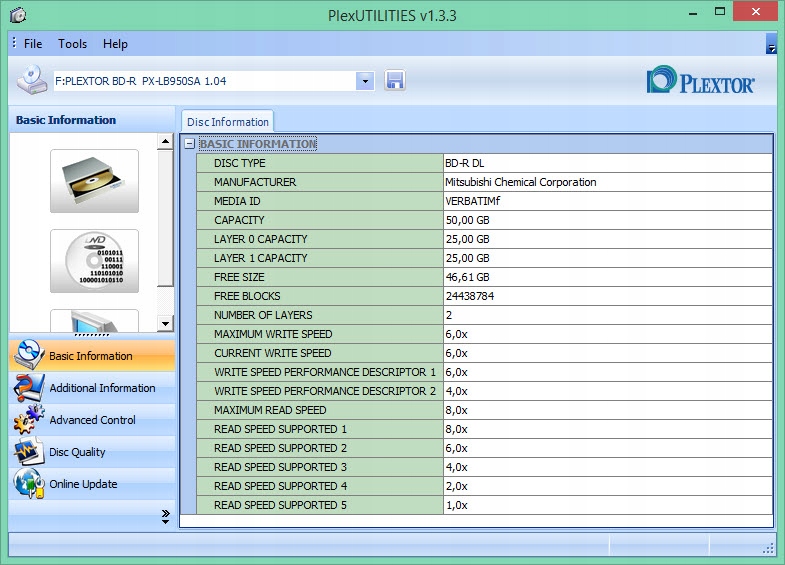
Task: Expand the sidebar overflow chevron
Action: tap(165, 515)
